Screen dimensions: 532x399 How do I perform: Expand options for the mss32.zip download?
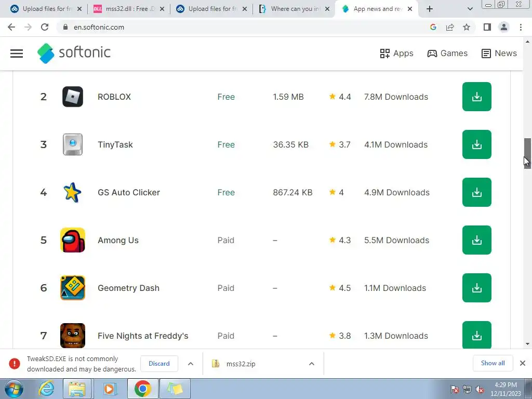pos(312,364)
